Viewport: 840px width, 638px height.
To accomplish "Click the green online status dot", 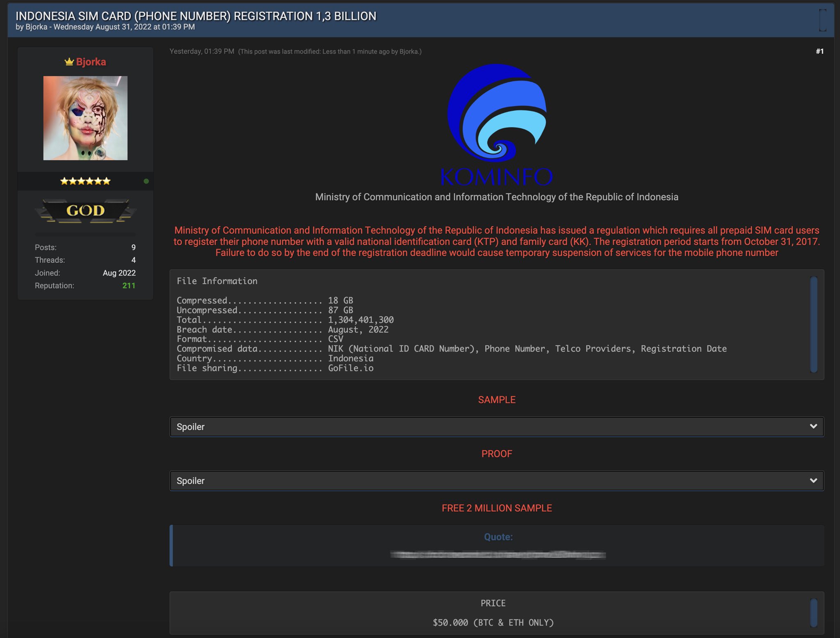I will pos(146,181).
